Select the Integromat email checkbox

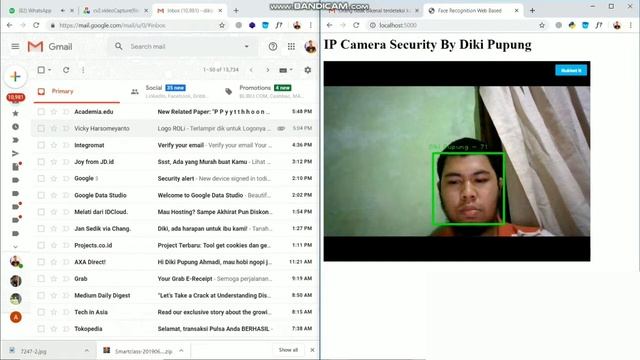(x=41, y=145)
